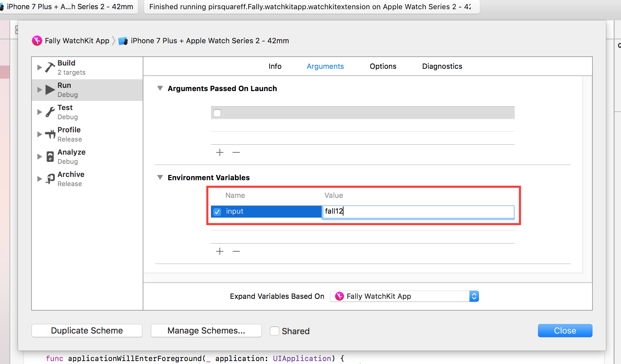This screenshot has height=364, width=621.
Task: Click the Test wrench icon
Action: tap(50, 112)
